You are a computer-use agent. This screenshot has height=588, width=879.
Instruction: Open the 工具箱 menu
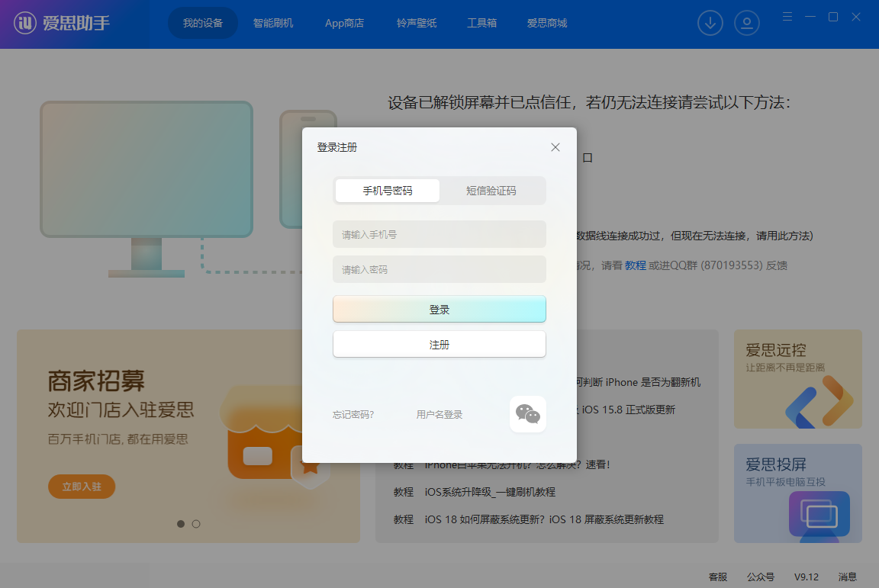[481, 23]
